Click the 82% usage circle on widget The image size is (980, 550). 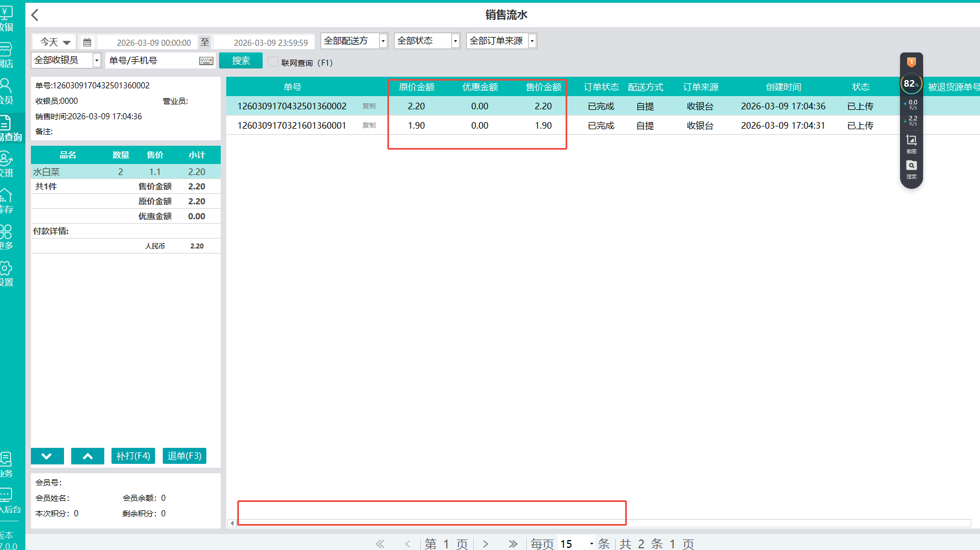coord(911,83)
